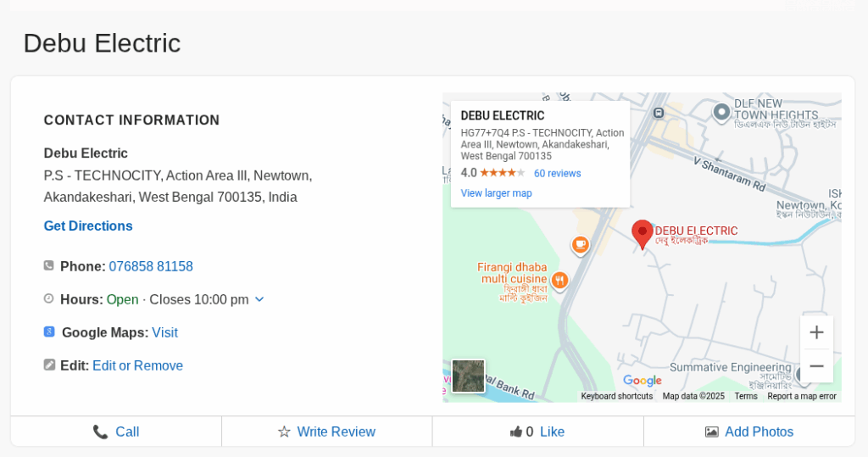The height and width of the screenshot is (457, 868).
Task: Click Edit or Remove link
Action: coord(137,365)
